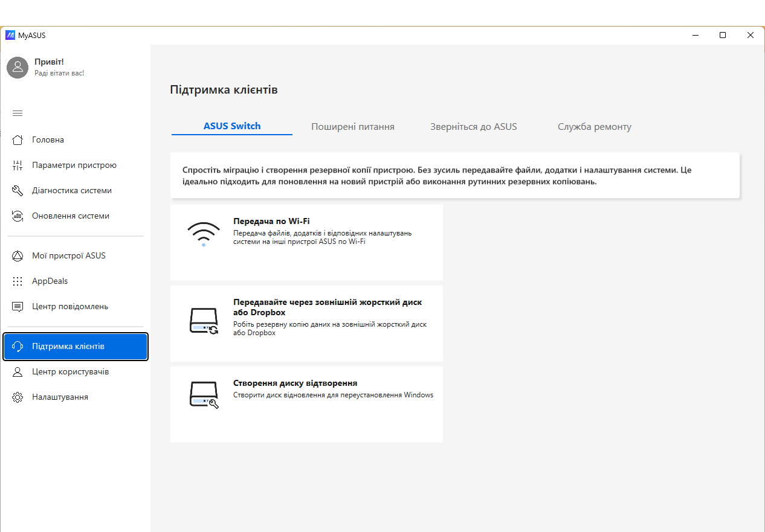Click the Робіть резервну копію description
This screenshot has width=765, height=532.
(x=330, y=328)
